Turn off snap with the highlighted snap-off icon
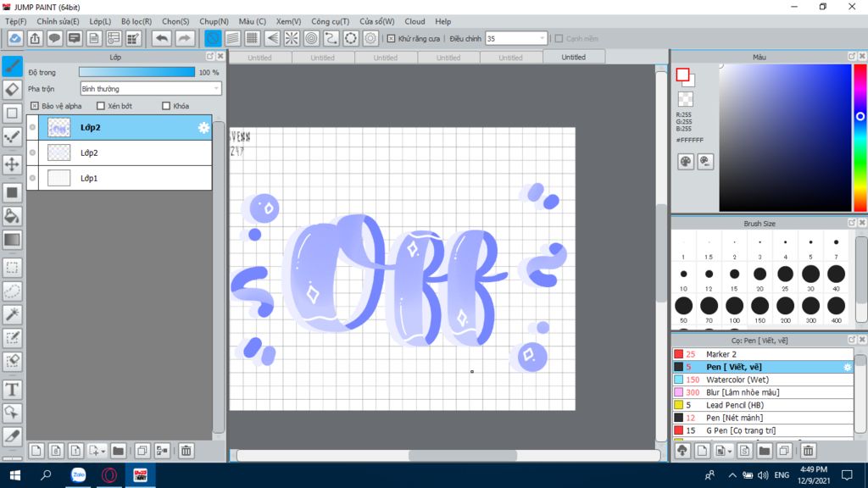Image resolution: width=868 pixels, height=488 pixels. pyautogui.click(x=213, y=38)
